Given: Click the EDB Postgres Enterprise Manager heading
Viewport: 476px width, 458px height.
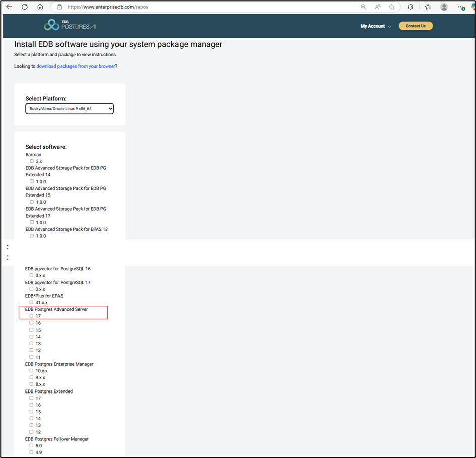Looking at the screenshot, I should (x=59, y=364).
